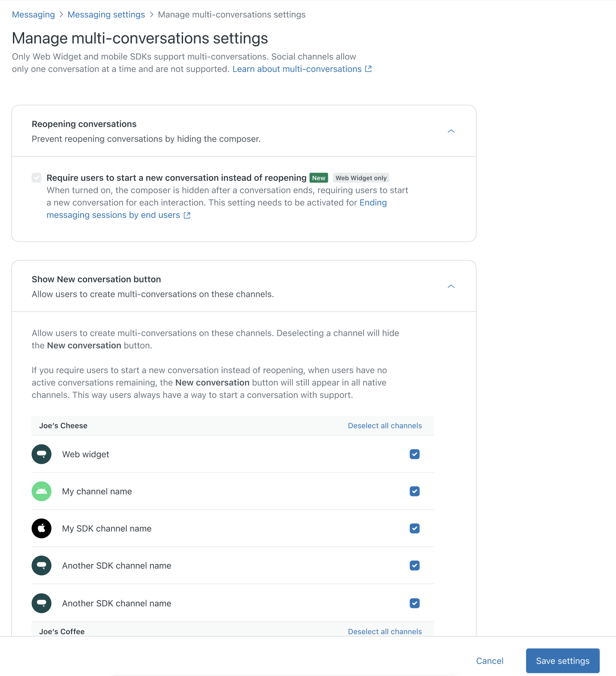Screen dimensions: 616x676
Task: Deselect all channels for Joe's Cheese
Action: pyautogui.click(x=385, y=425)
